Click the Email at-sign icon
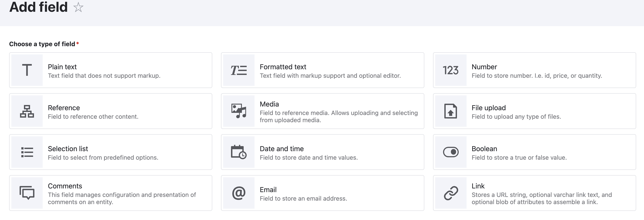 click(x=239, y=193)
